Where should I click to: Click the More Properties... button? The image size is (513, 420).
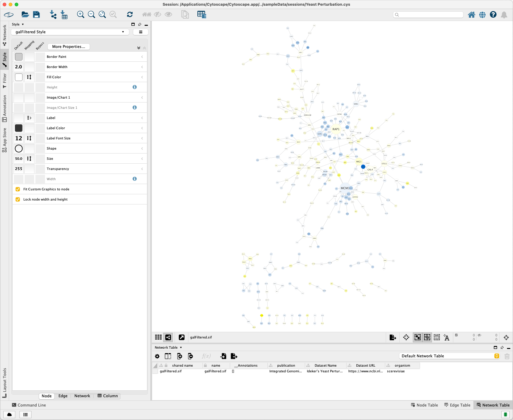(68, 46)
